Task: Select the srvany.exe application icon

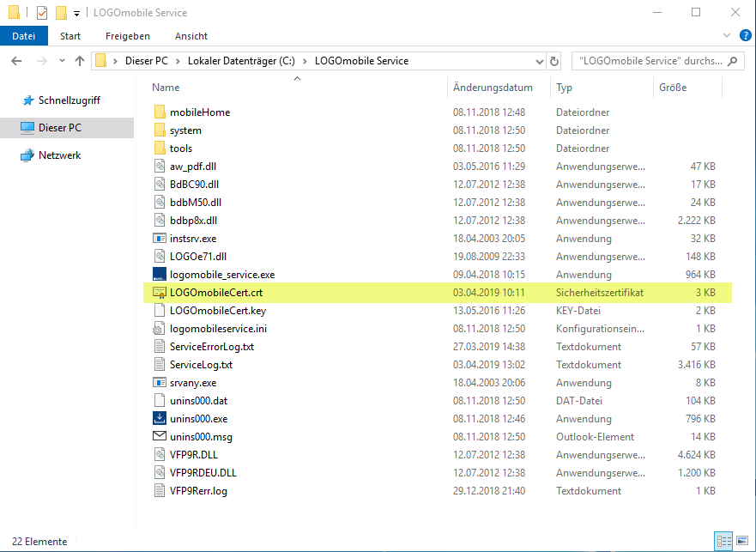Action: [160, 383]
